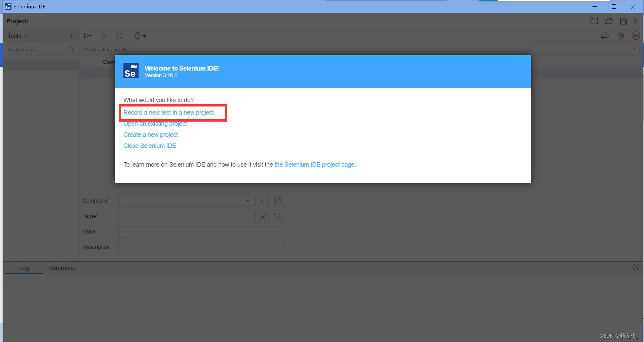This screenshot has height=342, width=644.
Task: Click Open an existing project link
Action: (x=155, y=124)
